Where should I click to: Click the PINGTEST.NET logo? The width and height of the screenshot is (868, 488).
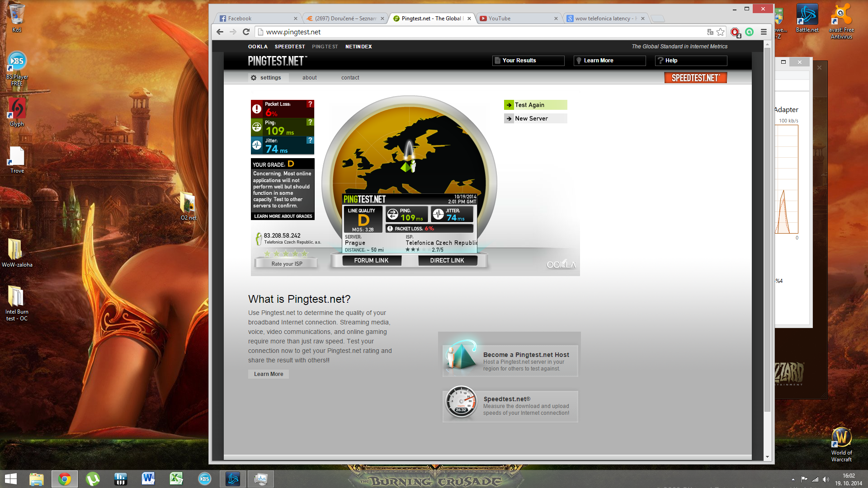coord(277,61)
